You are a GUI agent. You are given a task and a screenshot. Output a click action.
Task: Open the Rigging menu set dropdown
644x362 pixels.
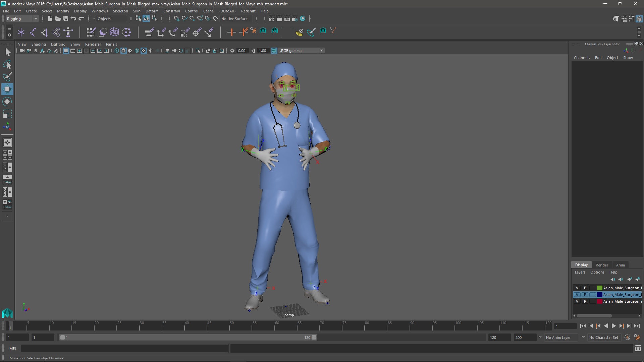[22, 19]
